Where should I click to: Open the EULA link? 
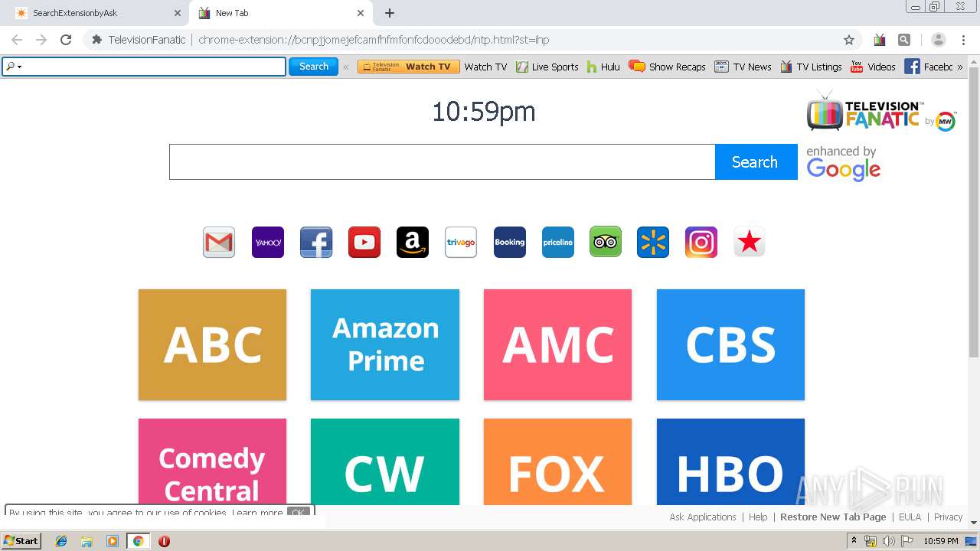910,517
